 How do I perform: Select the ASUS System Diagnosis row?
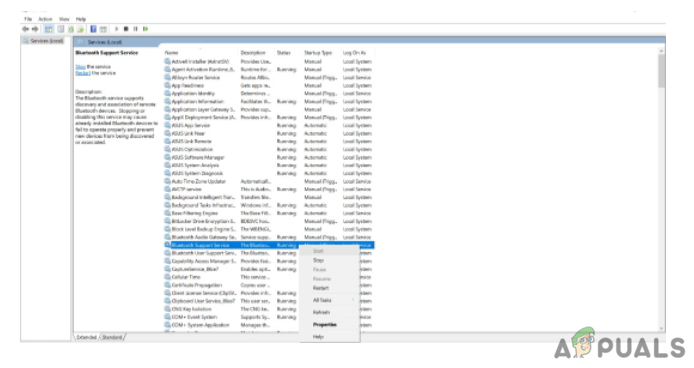click(269, 173)
